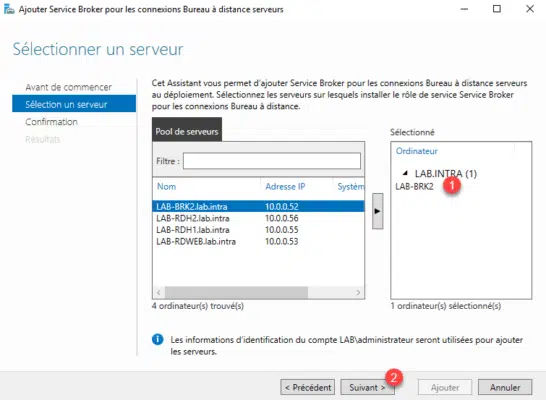Select LAB-BRK2 in the Sélectionné list
The height and width of the screenshot is (400, 546).
coord(414,187)
